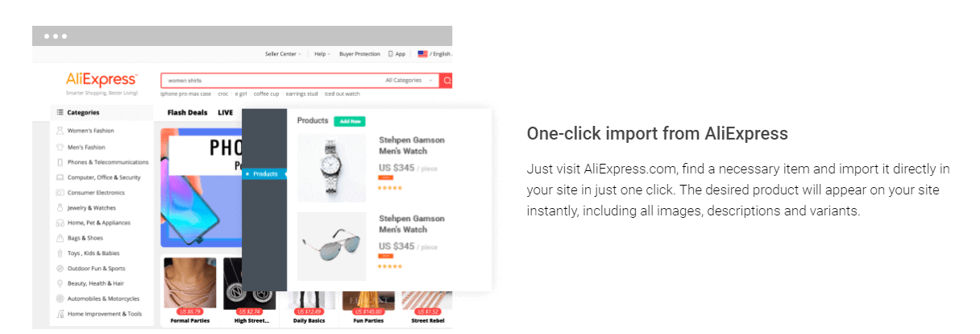980x334 pixels.
Task: Open the Seller Center dropdown
Action: point(283,54)
